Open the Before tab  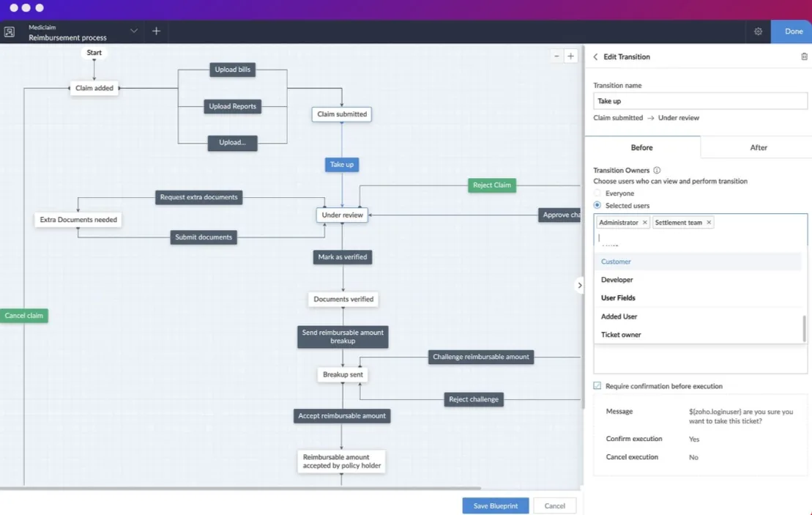[x=642, y=148]
